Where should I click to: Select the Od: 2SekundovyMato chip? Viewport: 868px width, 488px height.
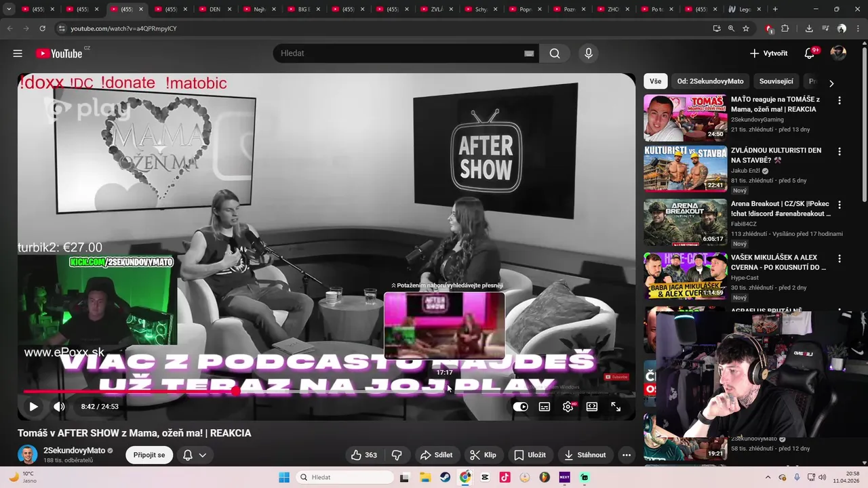[x=710, y=81]
